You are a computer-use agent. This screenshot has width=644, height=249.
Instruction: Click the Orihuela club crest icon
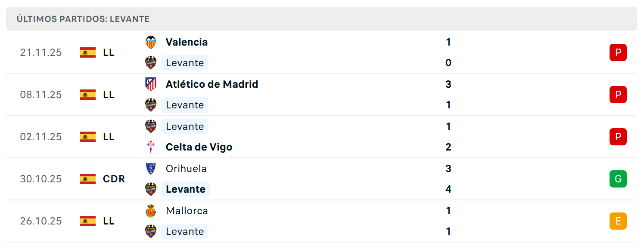pyautogui.click(x=151, y=169)
